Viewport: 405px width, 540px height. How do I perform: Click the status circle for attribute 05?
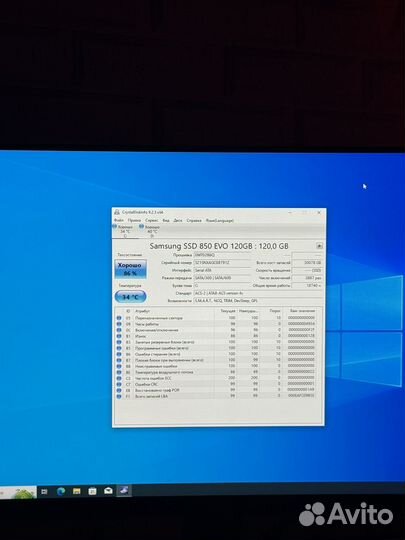coord(119,318)
